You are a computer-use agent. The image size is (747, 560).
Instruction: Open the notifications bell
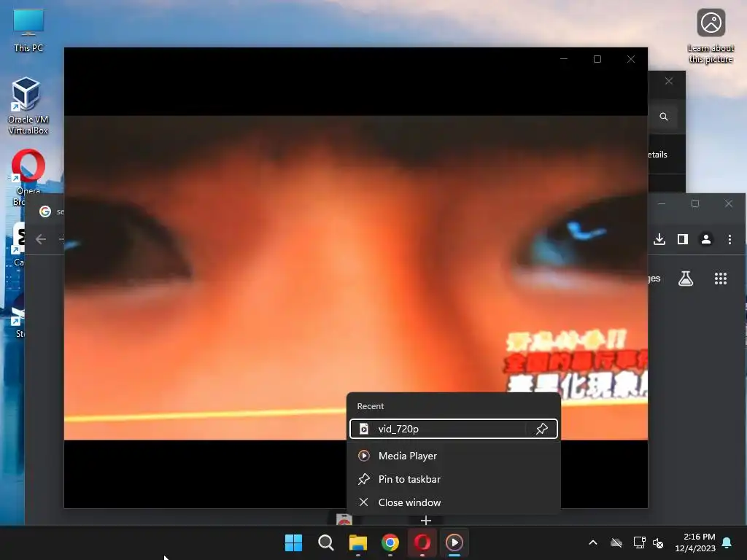(x=727, y=542)
